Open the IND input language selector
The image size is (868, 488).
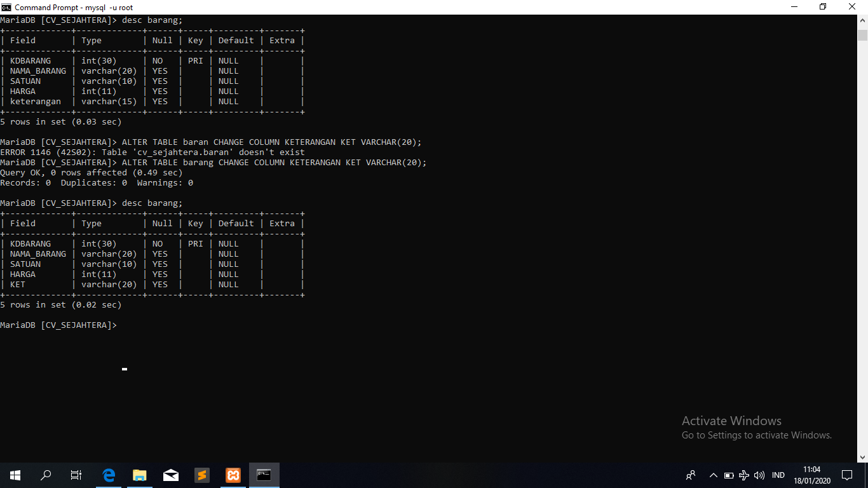[778, 475]
